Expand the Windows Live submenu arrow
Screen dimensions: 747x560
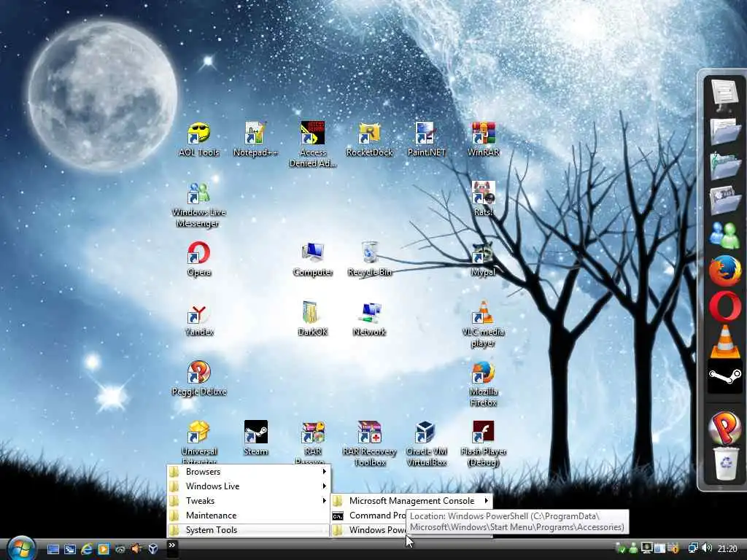click(325, 486)
